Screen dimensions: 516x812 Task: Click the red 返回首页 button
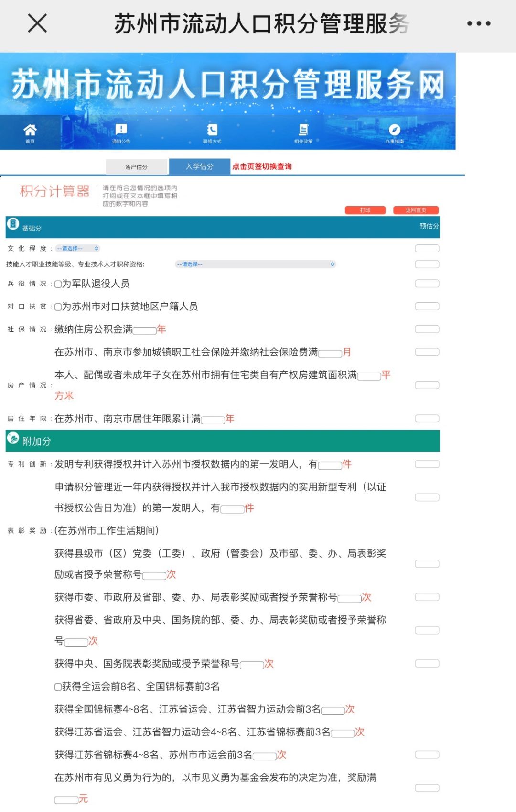(x=416, y=210)
